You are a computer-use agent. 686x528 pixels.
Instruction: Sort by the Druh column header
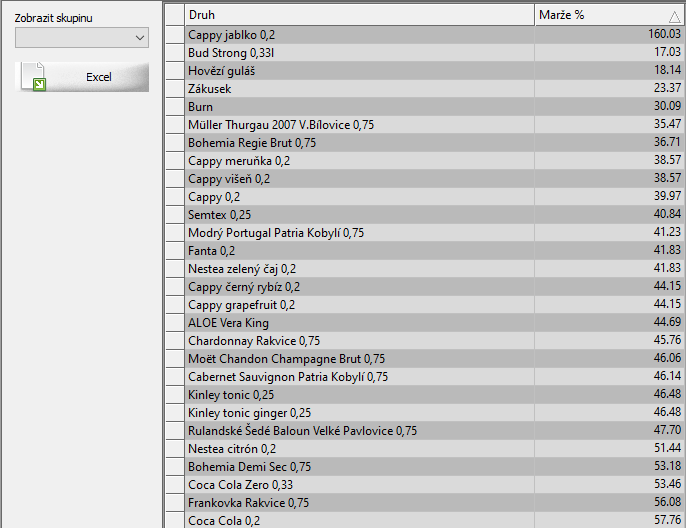click(x=359, y=15)
